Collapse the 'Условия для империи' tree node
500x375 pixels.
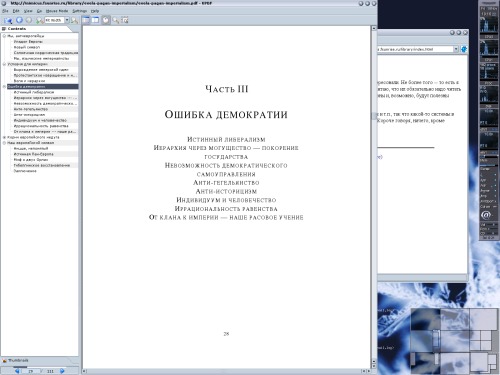click(x=4, y=64)
